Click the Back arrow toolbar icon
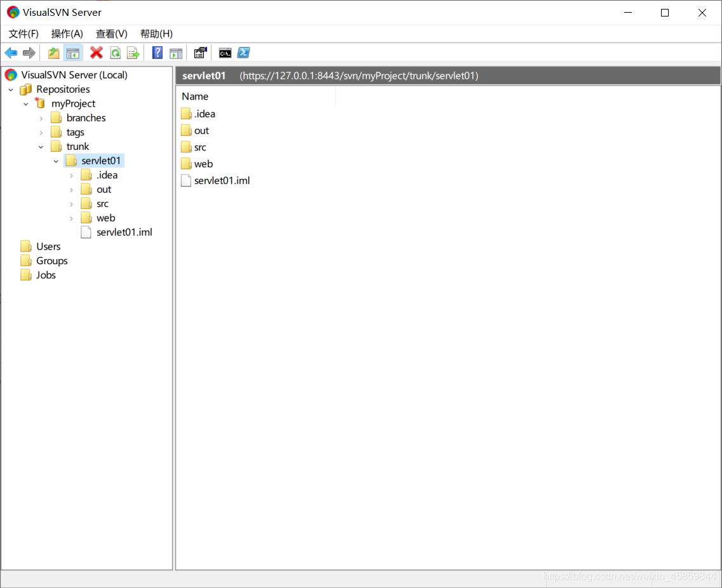This screenshot has height=588, width=722. pyautogui.click(x=11, y=53)
